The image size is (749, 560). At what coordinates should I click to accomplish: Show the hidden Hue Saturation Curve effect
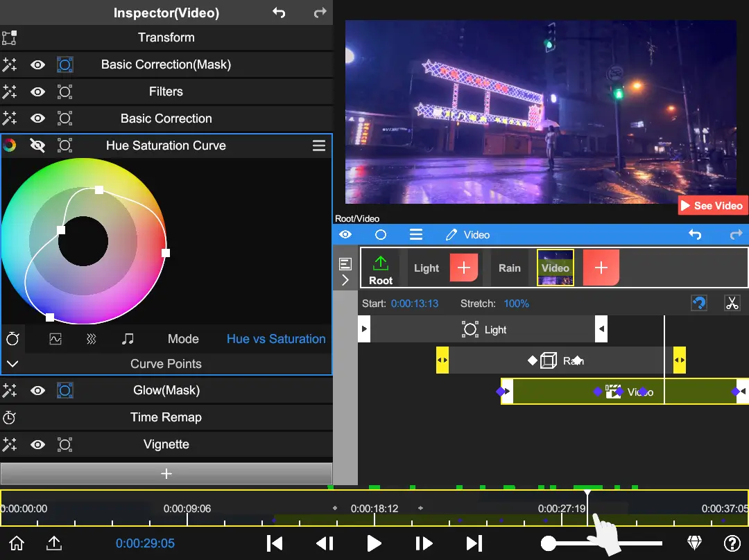coord(37,145)
